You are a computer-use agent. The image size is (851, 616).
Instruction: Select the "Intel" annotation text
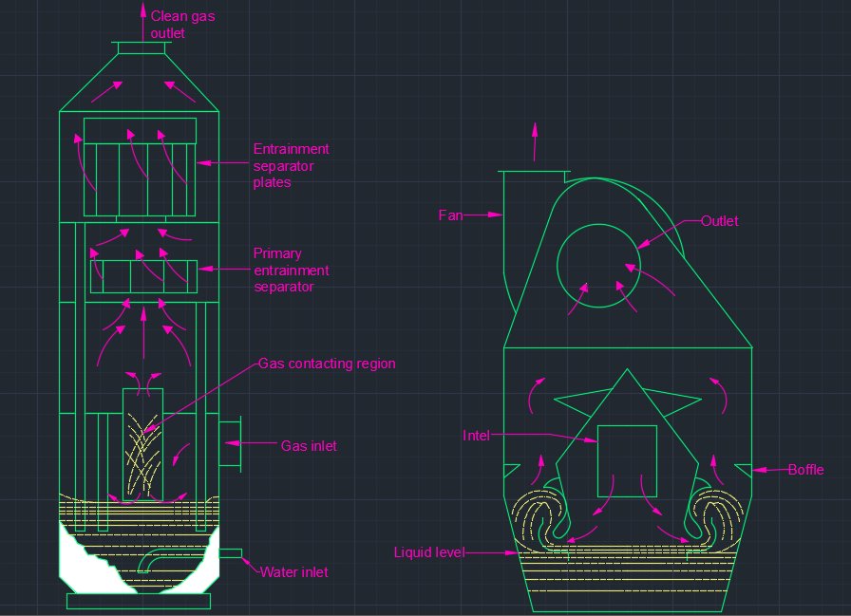click(476, 436)
